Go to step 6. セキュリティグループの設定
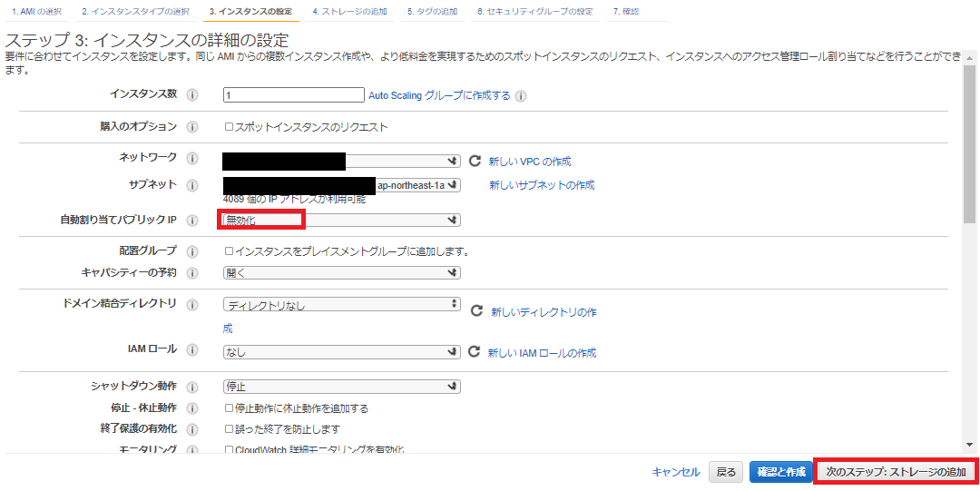The height and width of the screenshot is (491, 980). point(535,12)
